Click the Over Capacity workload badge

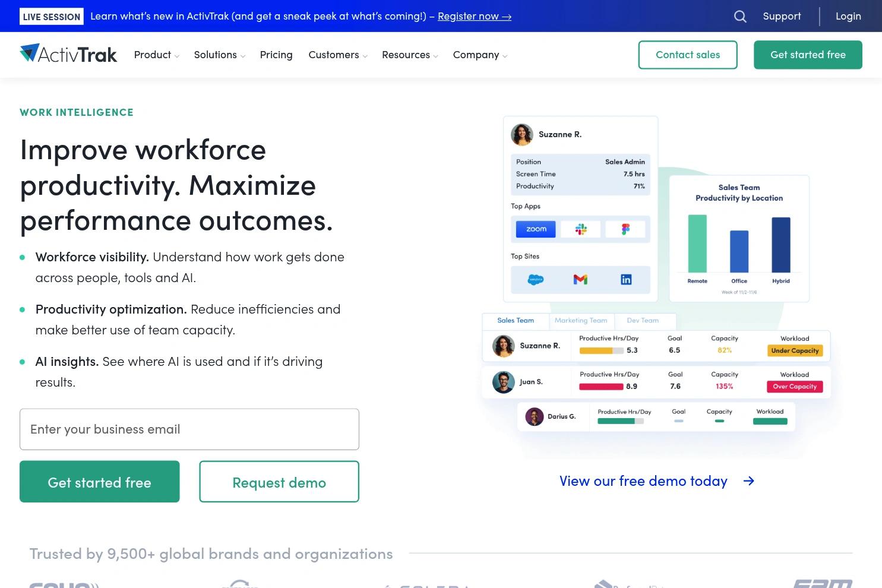pyautogui.click(x=795, y=387)
